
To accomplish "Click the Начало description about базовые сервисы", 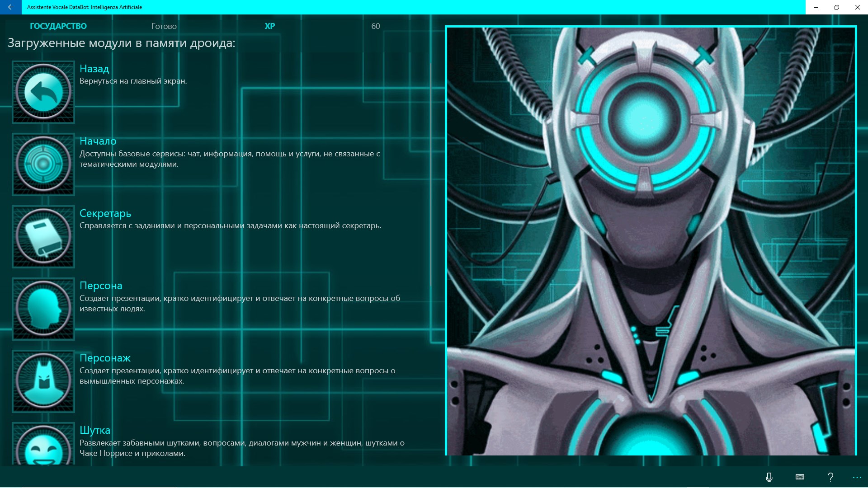I will pyautogui.click(x=230, y=159).
